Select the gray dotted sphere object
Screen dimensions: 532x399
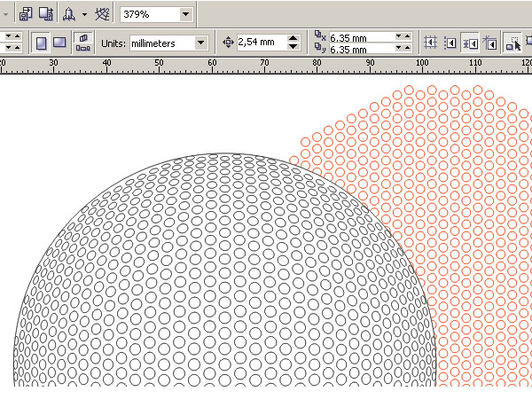(x=224, y=270)
